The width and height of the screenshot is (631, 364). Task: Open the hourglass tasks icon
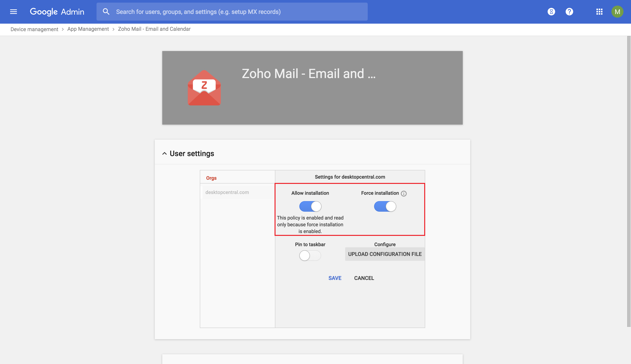pyautogui.click(x=551, y=12)
